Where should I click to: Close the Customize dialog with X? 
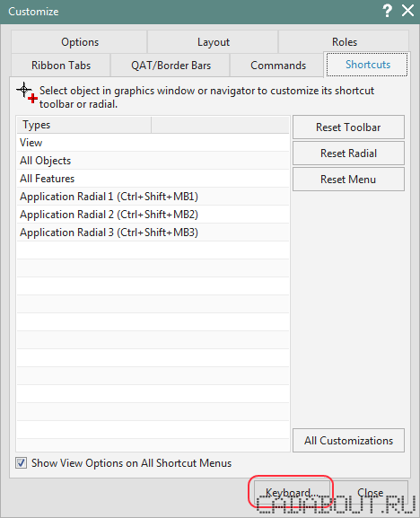(407, 11)
